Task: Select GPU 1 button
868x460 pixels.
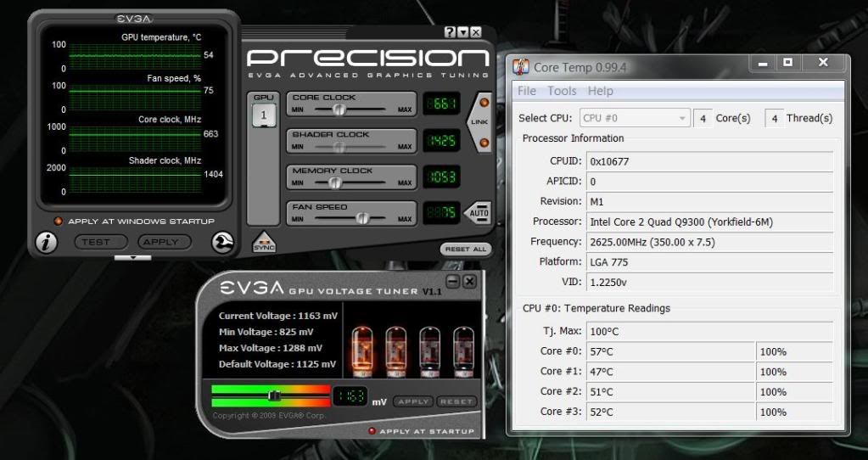Action: click(264, 115)
